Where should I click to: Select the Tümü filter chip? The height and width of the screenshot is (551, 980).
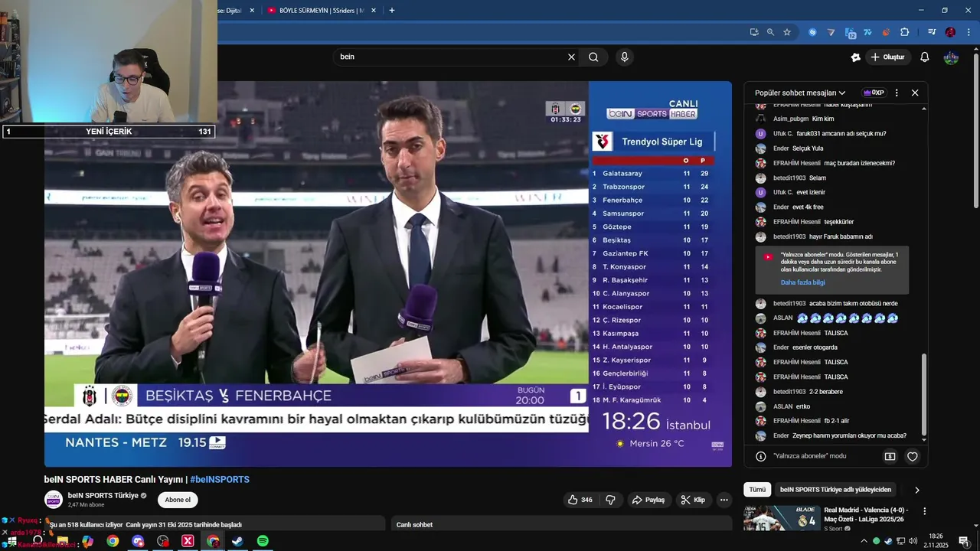coord(757,489)
